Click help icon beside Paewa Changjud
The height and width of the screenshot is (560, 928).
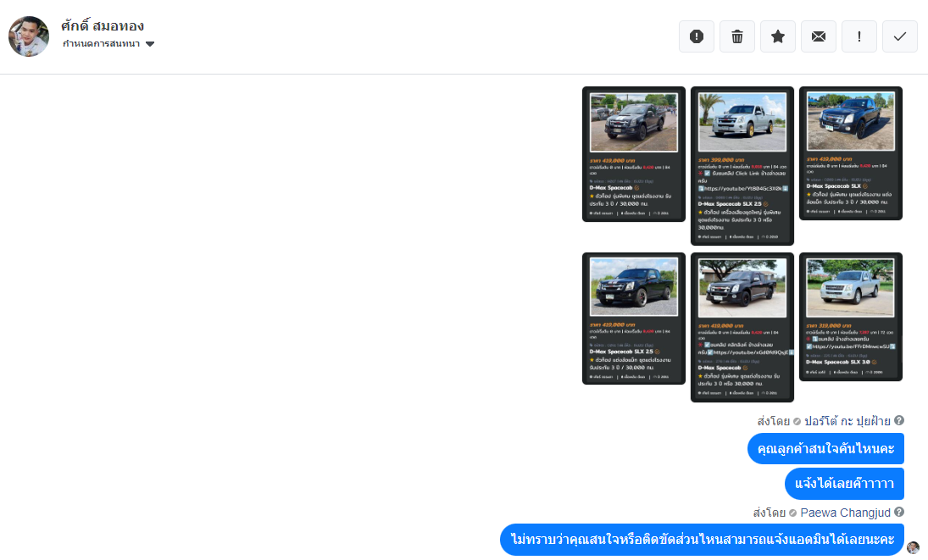point(899,513)
